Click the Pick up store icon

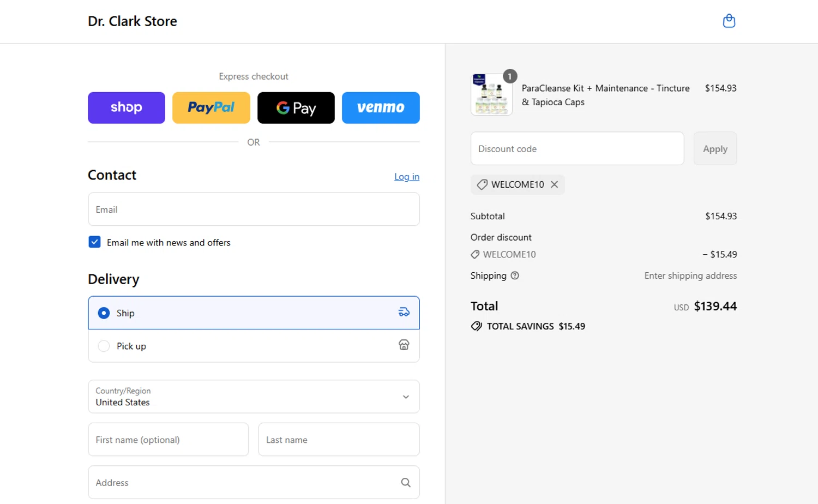404,345
